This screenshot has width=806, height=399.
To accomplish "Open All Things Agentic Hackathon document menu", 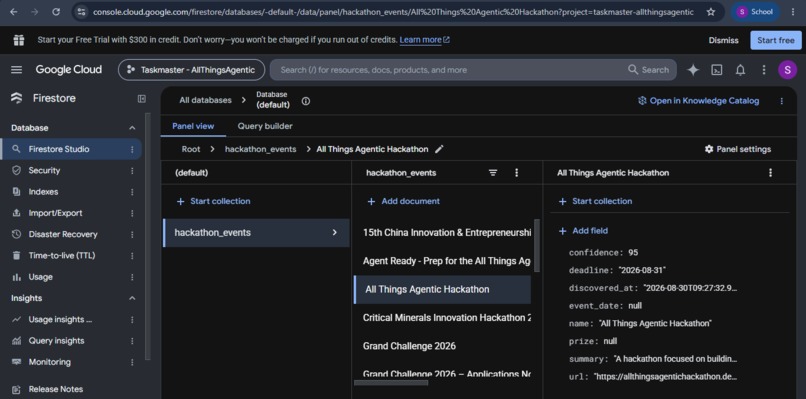I will click(770, 173).
